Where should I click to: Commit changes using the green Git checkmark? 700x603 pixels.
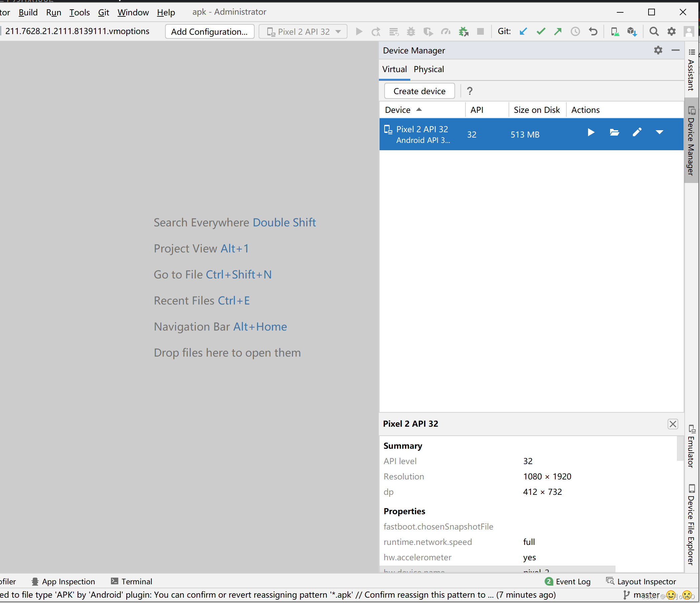click(x=540, y=31)
